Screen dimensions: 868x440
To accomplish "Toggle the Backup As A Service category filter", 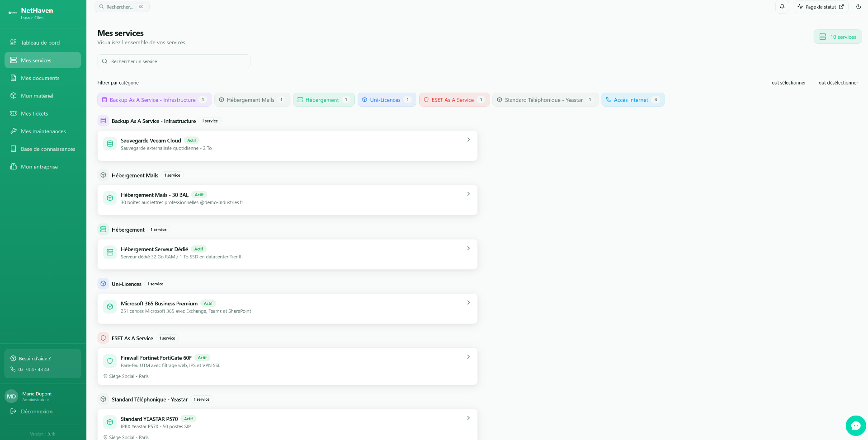I will (154, 100).
